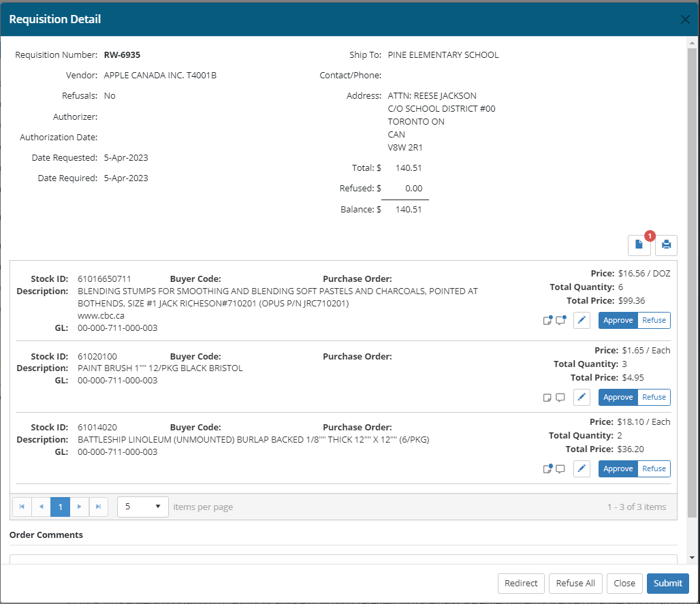This screenshot has height=604, width=700.
Task: Open the note icon for Blending Stumps item
Action: click(x=547, y=321)
